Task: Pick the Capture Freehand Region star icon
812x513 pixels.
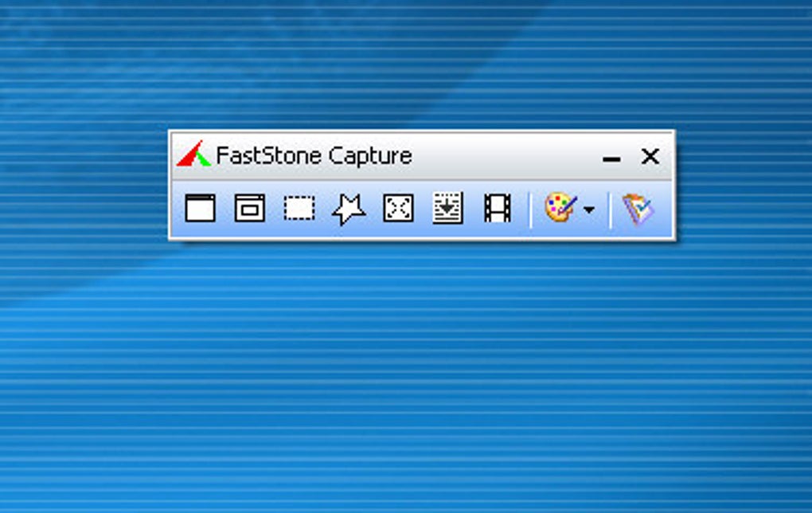Action: point(349,210)
